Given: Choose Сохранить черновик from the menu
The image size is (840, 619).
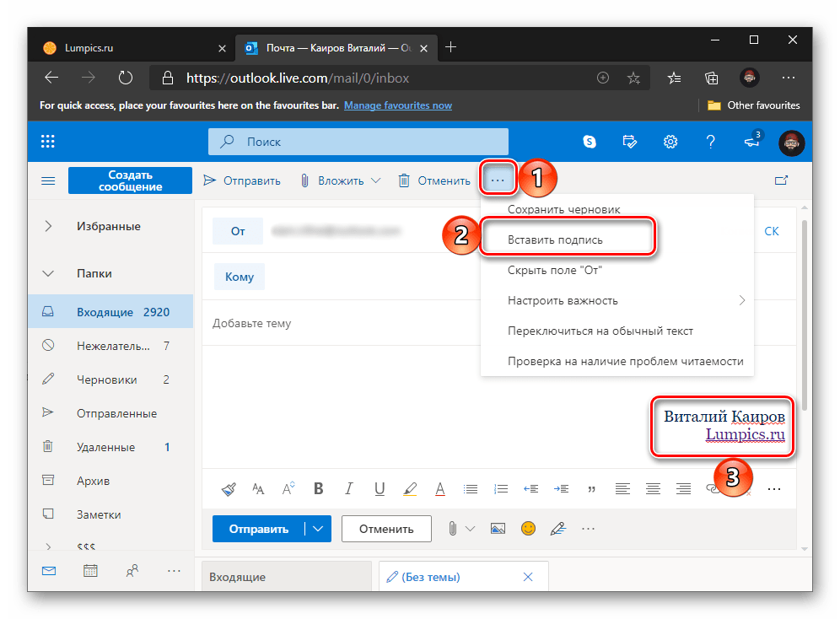Looking at the screenshot, I should (563, 209).
